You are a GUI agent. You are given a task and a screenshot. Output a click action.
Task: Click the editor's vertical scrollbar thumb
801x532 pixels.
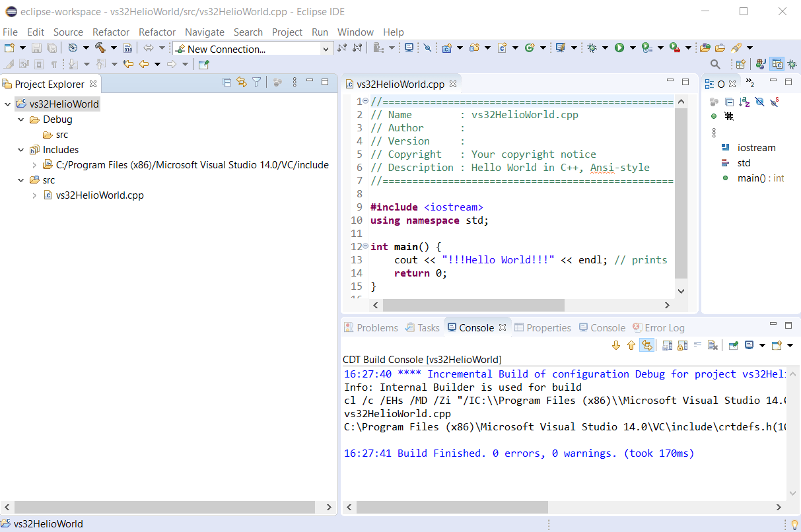click(681, 193)
